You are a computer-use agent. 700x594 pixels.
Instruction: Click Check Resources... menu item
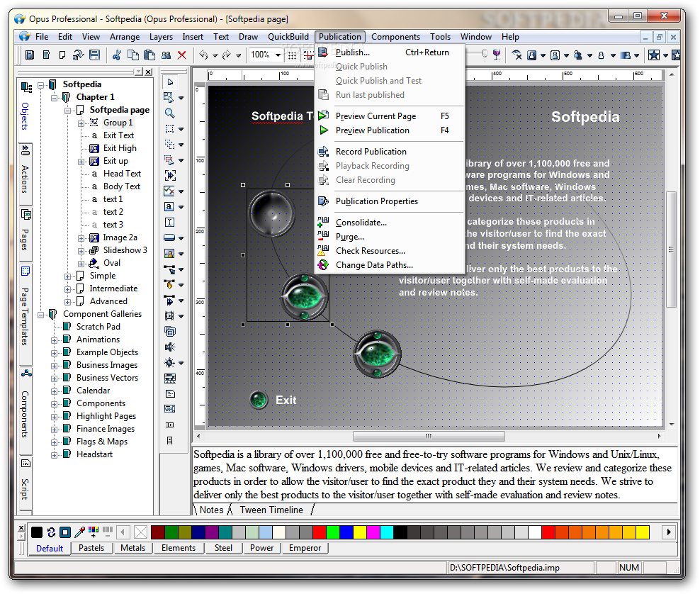(371, 251)
